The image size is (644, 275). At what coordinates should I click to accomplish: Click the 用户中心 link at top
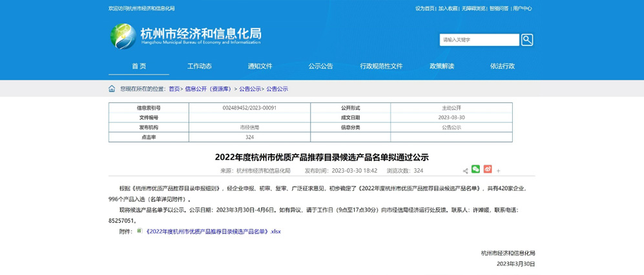pos(522,8)
